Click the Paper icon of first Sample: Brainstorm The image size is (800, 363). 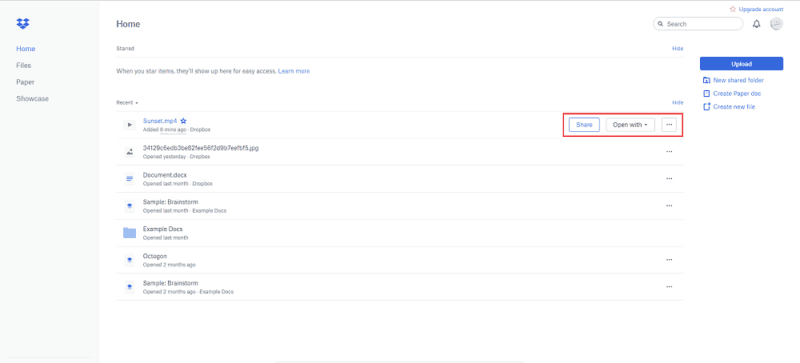[x=130, y=206]
